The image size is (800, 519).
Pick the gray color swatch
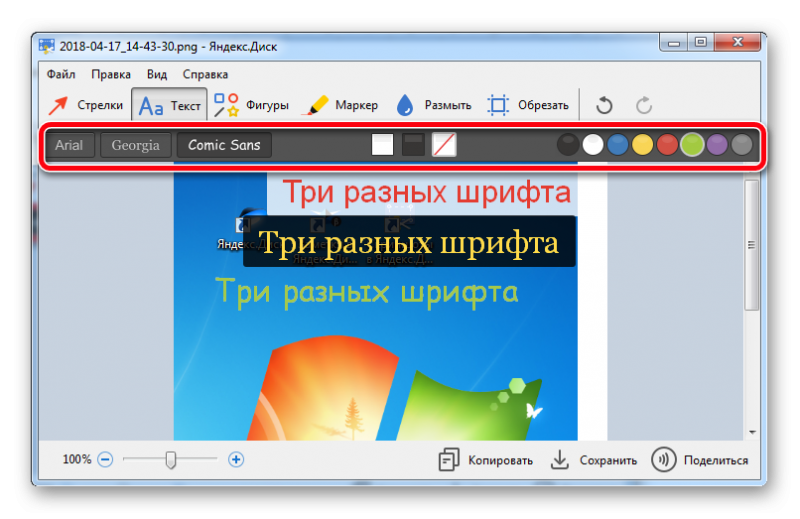pyautogui.click(x=742, y=144)
